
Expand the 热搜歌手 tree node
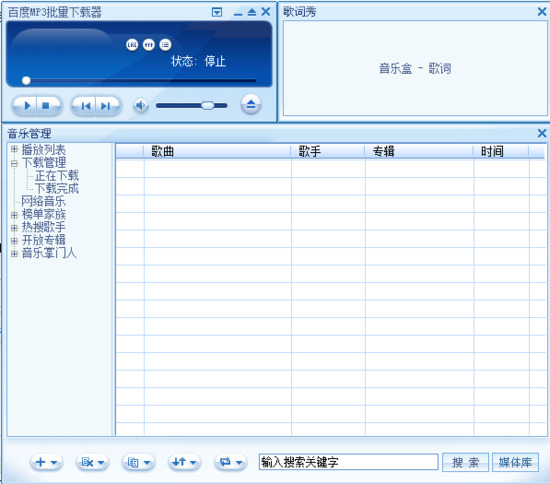(x=14, y=228)
